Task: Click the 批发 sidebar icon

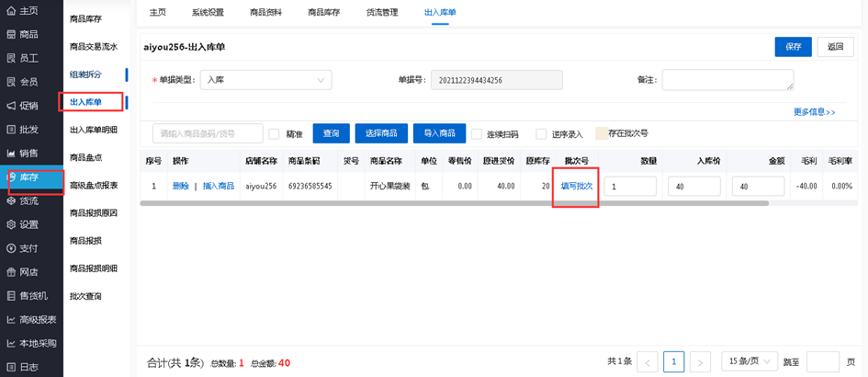Action: [11, 130]
